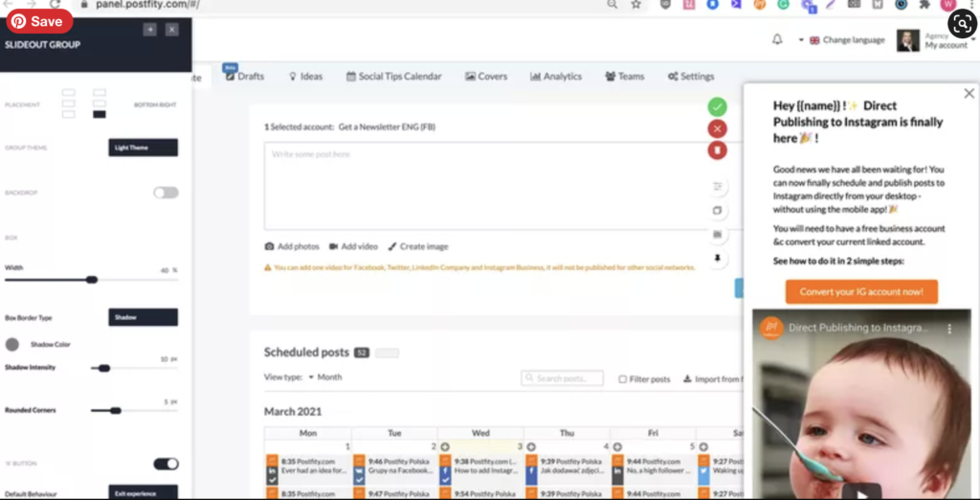Switch to the Social Tips Calendar tab

tap(393, 77)
